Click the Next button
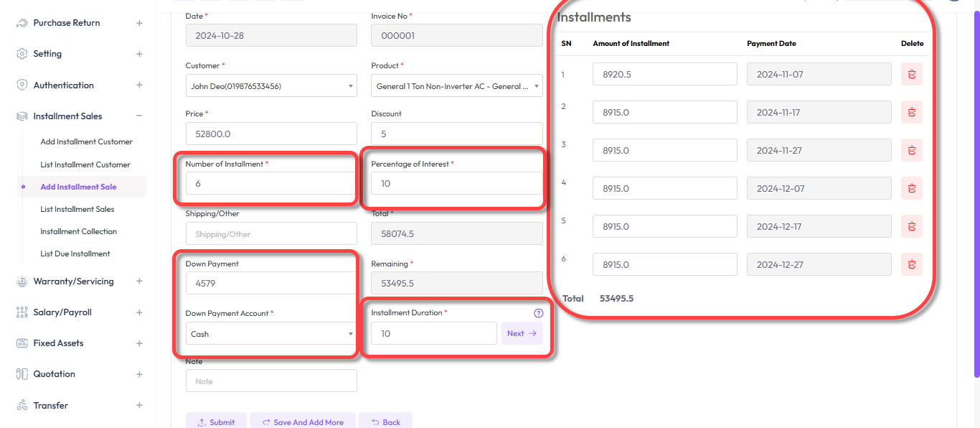The width and height of the screenshot is (980, 428). [522, 333]
